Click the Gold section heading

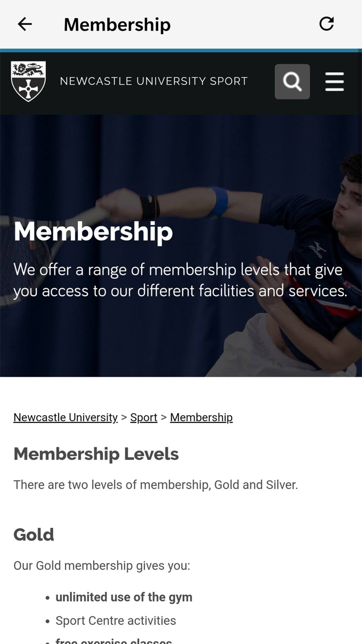pos(33,535)
